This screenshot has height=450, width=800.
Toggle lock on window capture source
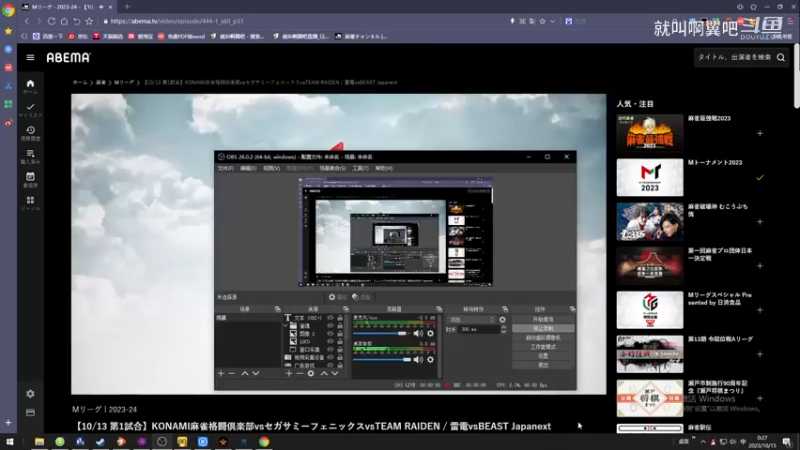(x=340, y=349)
